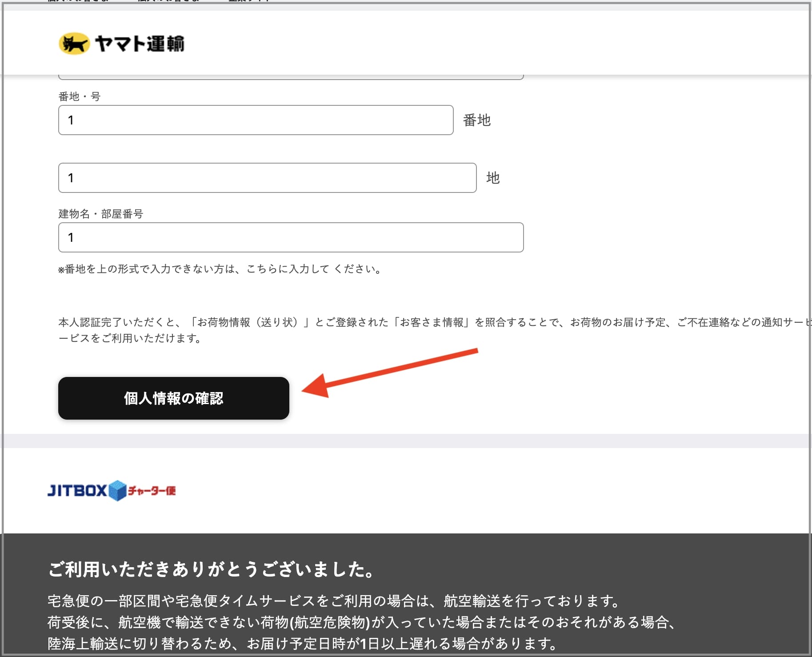This screenshot has height=657, width=812.
Task: Click the 建物名・部屋番号 label text
Action: (101, 214)
